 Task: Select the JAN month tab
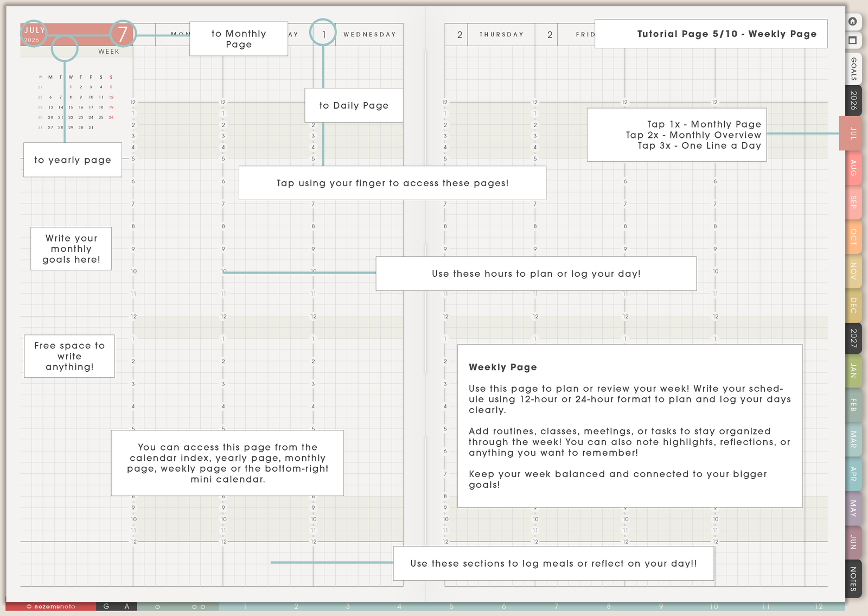tap(853, 371)
